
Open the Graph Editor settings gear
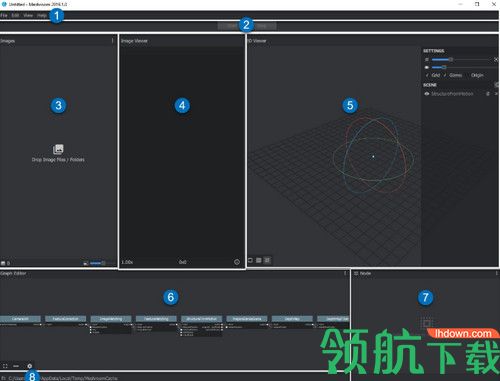click(x=29, y=366)
